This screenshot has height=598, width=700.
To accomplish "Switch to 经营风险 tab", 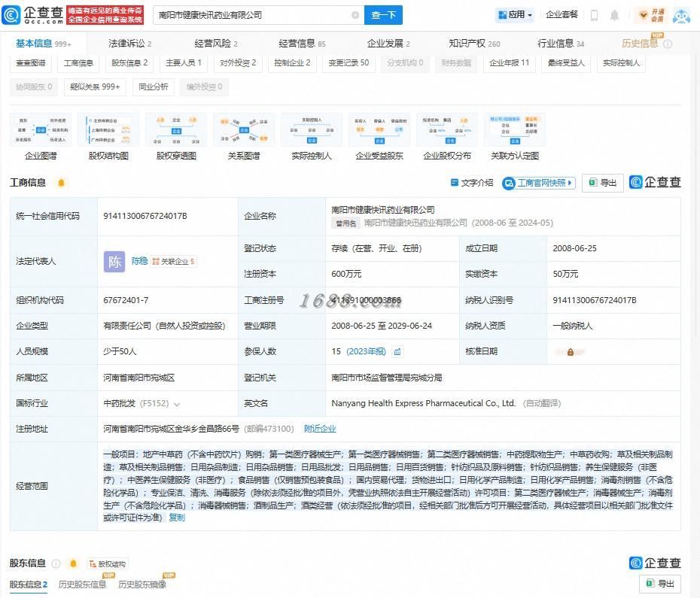I will pyautogui.click(x=216, y=44).
